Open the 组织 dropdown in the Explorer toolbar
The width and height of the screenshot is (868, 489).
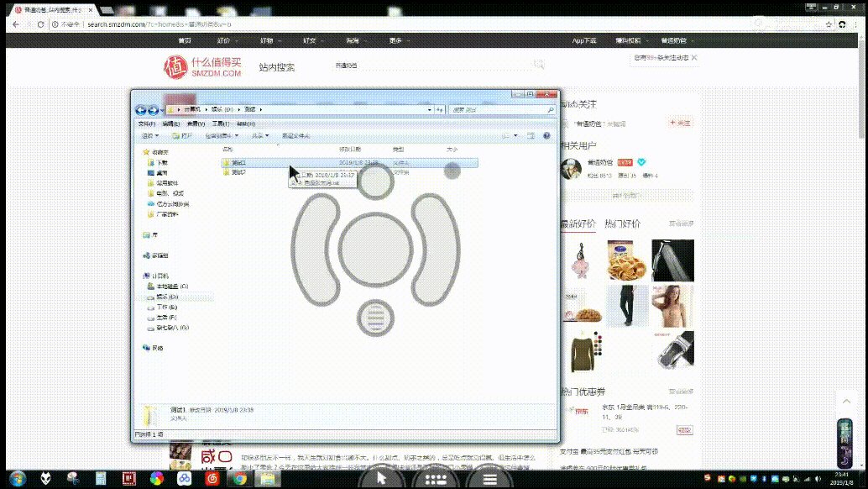(x=150, y=135)
